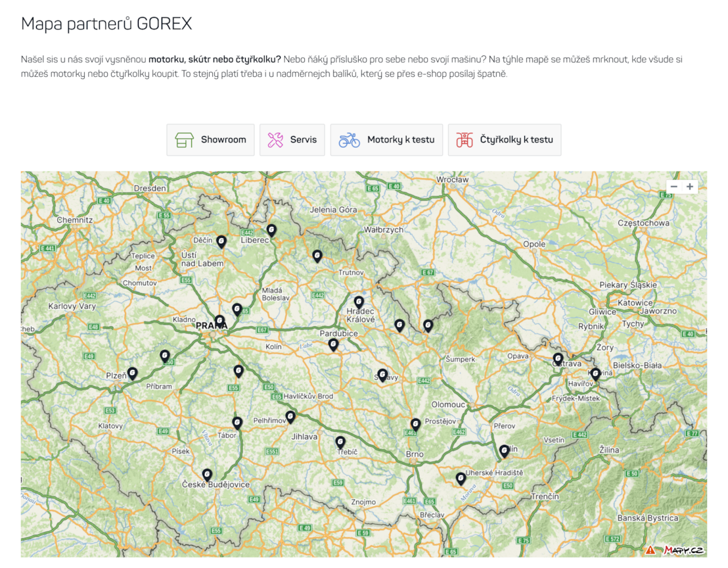Viewport: 728px width, 568px height.
Task: Select partner pin at České Budějovice
Action: click(x=208, y=475)
